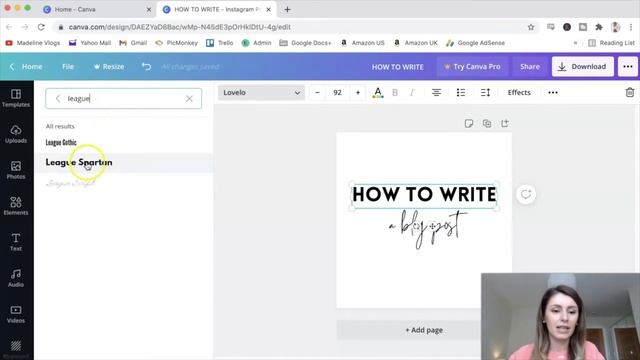Screen dimensions: 640x360
Task: Open PicMonkey bookmark
Action: (176, 43)
